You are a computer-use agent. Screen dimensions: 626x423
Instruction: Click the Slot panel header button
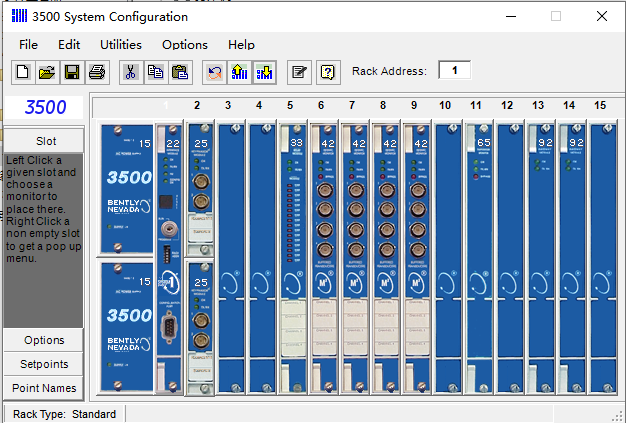click(x=46, y=141)
